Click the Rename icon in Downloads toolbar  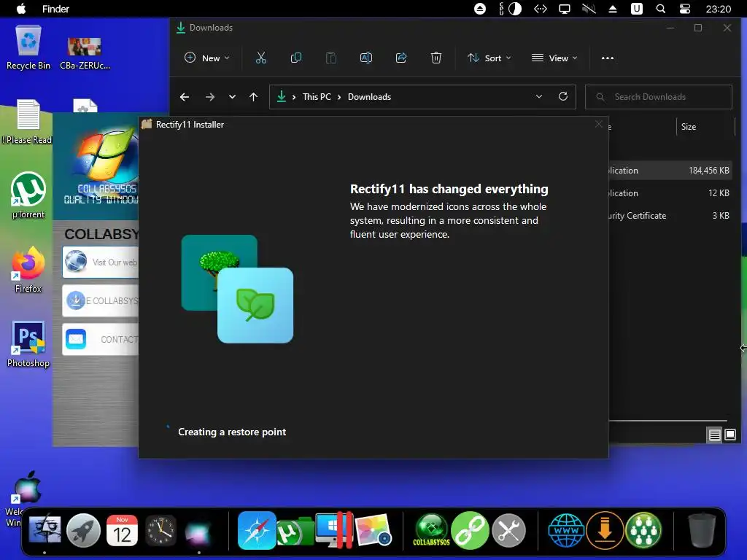[366, 58]
